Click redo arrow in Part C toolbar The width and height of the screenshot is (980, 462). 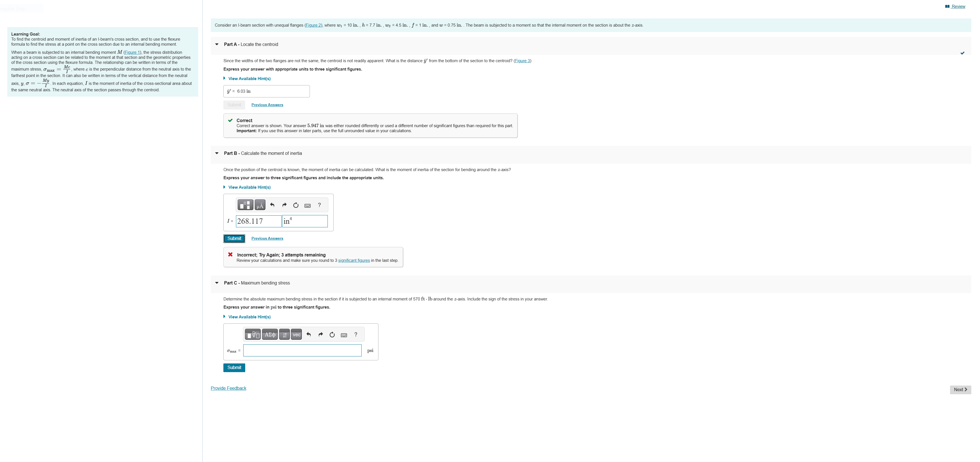pyautogui.click(x=320, y=335)
